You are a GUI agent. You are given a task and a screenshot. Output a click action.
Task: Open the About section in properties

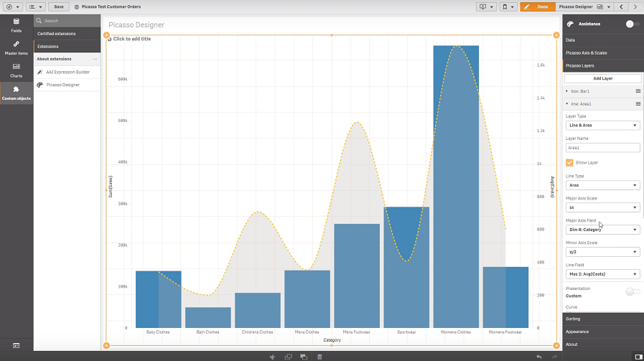603,344
